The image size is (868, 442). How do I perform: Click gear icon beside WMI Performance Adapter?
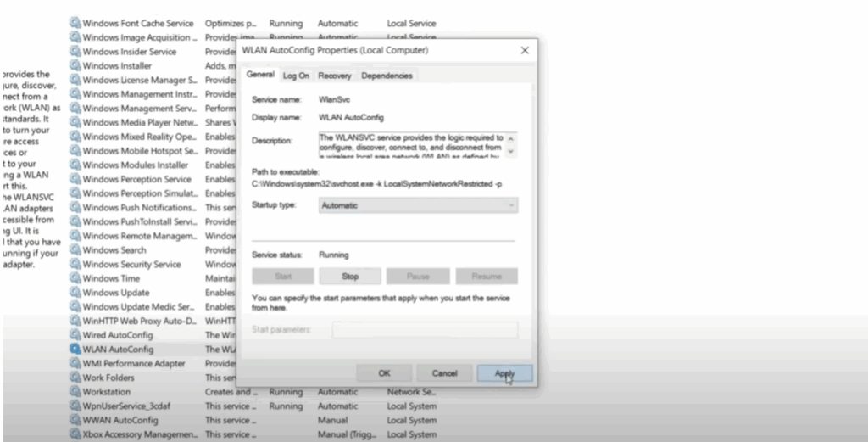[75, 363]
